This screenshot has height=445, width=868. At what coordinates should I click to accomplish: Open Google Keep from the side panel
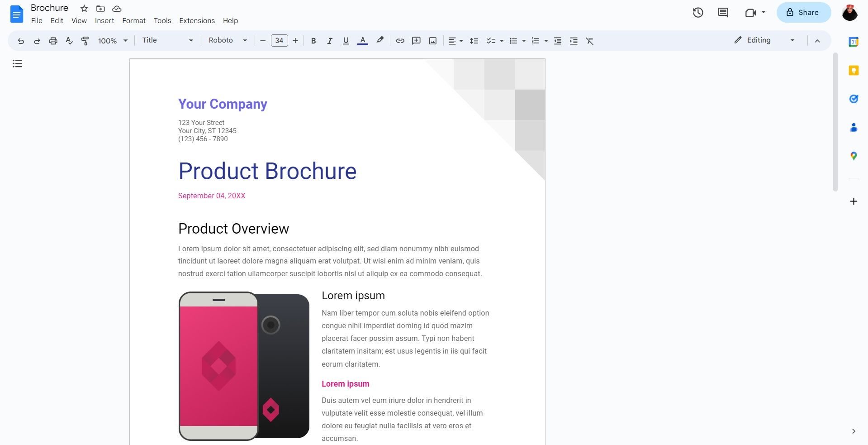[x=854, y=71]
